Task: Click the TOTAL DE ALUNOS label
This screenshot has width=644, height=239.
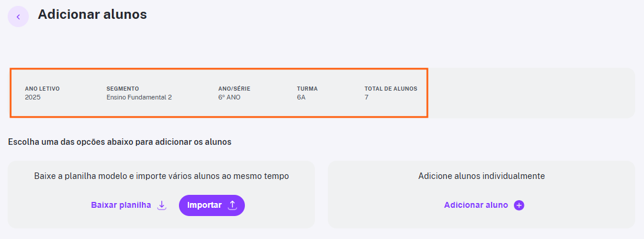Action: [391, 89]
